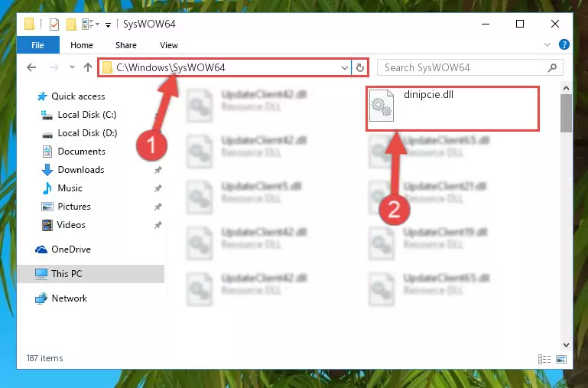Click the search magnifier icon
The image size is (588, 388).
[x=552, y=68]
